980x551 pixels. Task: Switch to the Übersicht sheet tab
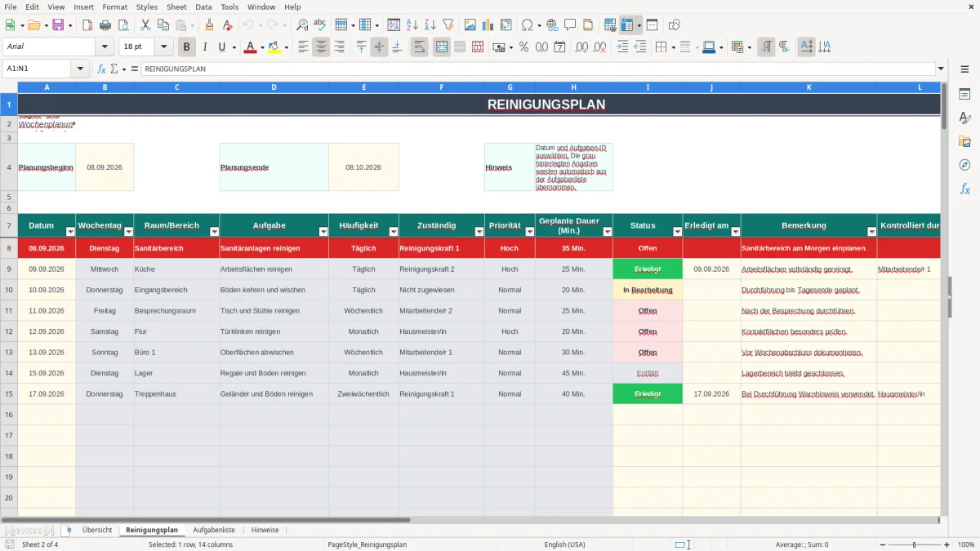coord(97,530)
